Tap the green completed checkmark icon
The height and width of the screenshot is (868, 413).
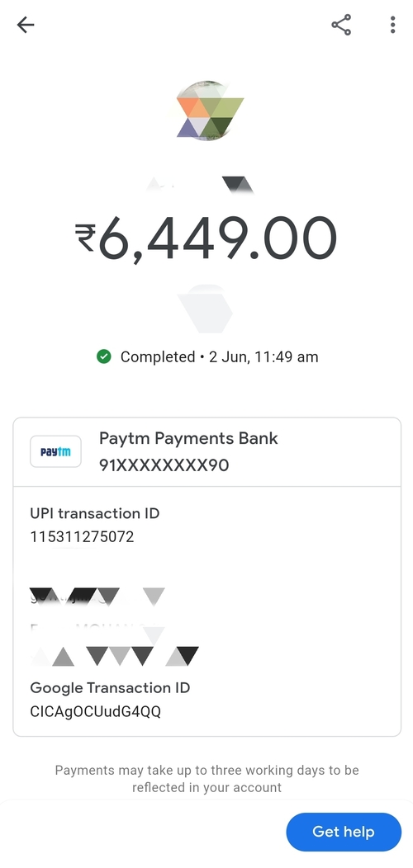click(x=104, y=356)
